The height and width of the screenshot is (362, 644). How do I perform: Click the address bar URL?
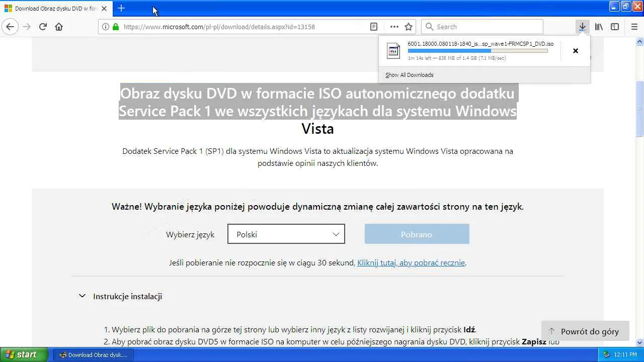click(x=219, y=27)
